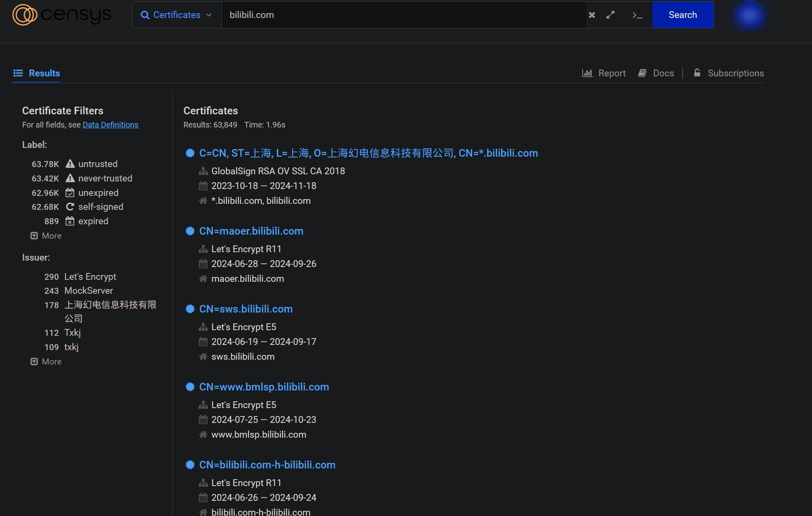Click the blue user avatar
Viewport: 812px width, 516px height.
pyautogui.click(x=749, y=15)
